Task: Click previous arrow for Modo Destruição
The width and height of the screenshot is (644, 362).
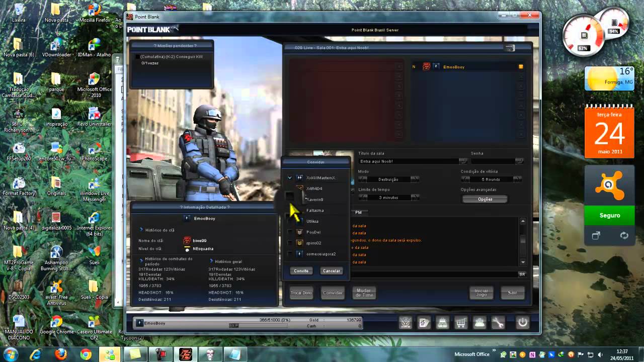Action: coord(362,179)
